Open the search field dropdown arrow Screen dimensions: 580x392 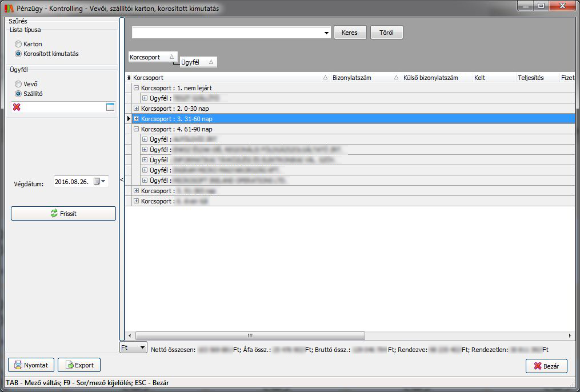(x=327, y=33)
